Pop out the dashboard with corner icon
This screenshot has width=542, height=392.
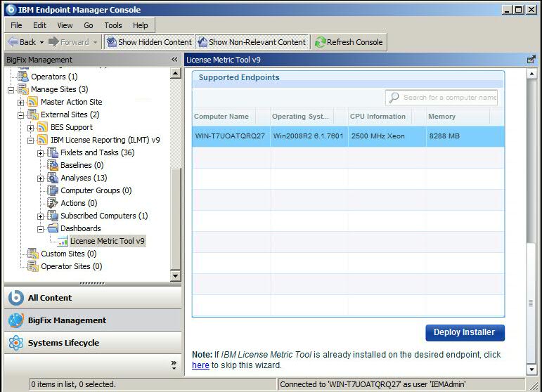(x=531, y=60)
